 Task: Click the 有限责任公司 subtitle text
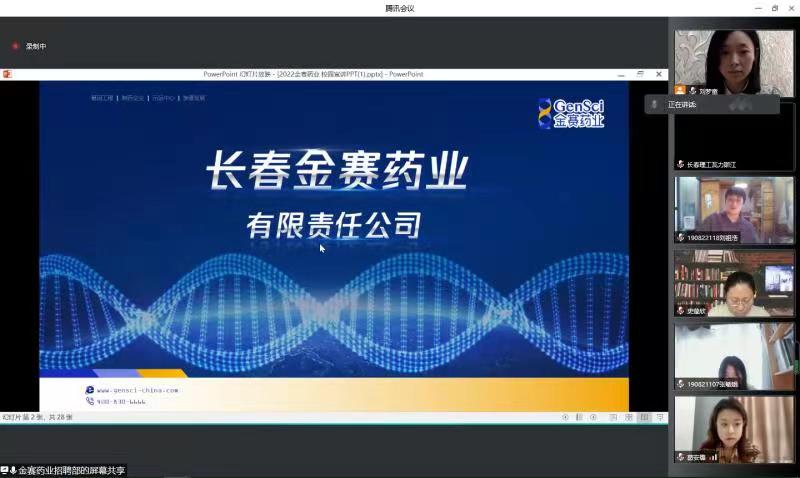coord(334,225)
